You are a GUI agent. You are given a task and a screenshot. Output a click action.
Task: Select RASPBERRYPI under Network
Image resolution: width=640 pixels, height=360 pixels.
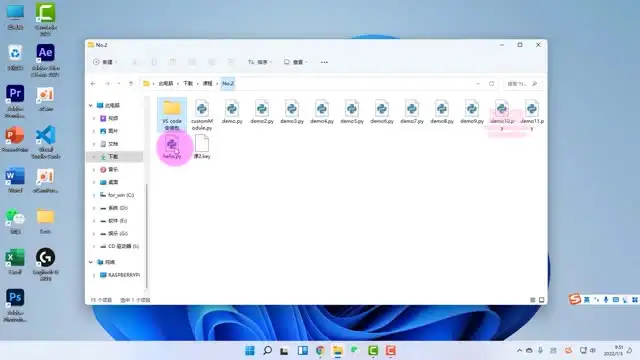(120, 275)
